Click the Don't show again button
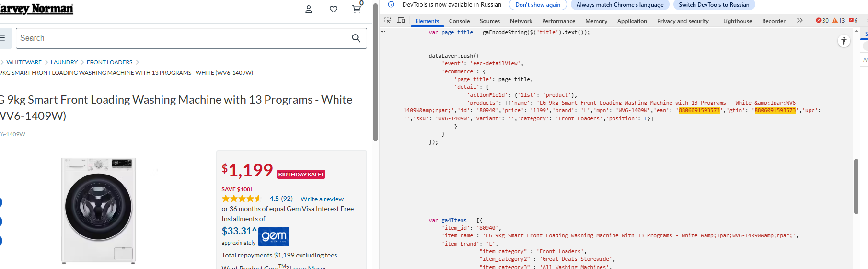 pyautogui.click(x=538, y=5)
